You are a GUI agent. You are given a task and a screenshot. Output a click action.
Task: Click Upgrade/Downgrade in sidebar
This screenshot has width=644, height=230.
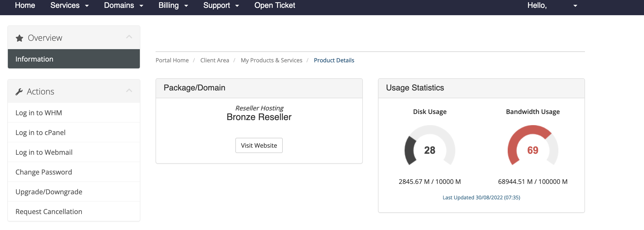(x=49, y=192)
